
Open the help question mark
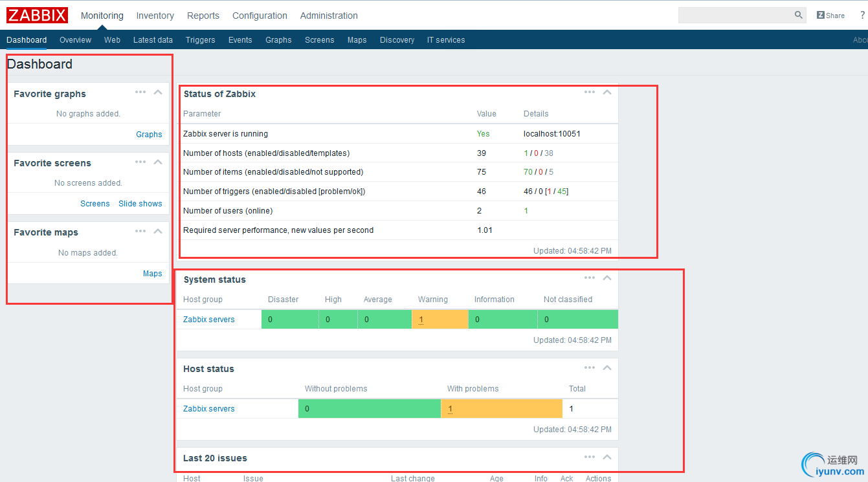coord(862,15)
